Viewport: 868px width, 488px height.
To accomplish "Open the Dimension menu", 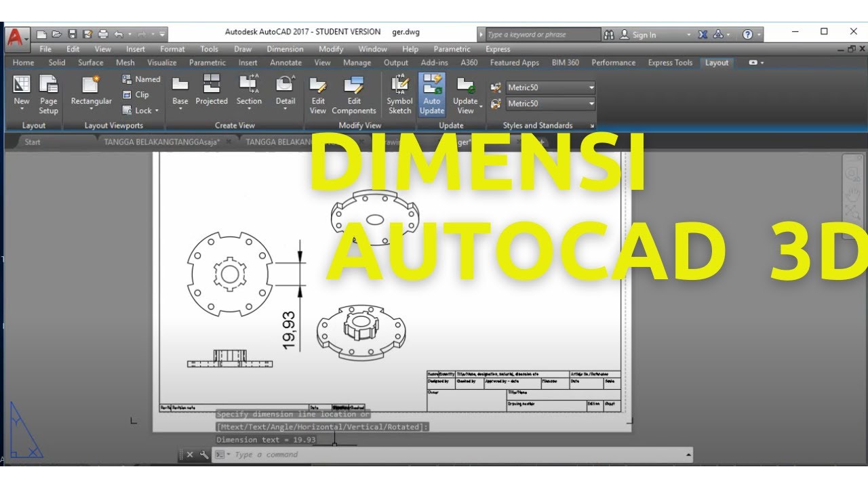I will [285, 49].
